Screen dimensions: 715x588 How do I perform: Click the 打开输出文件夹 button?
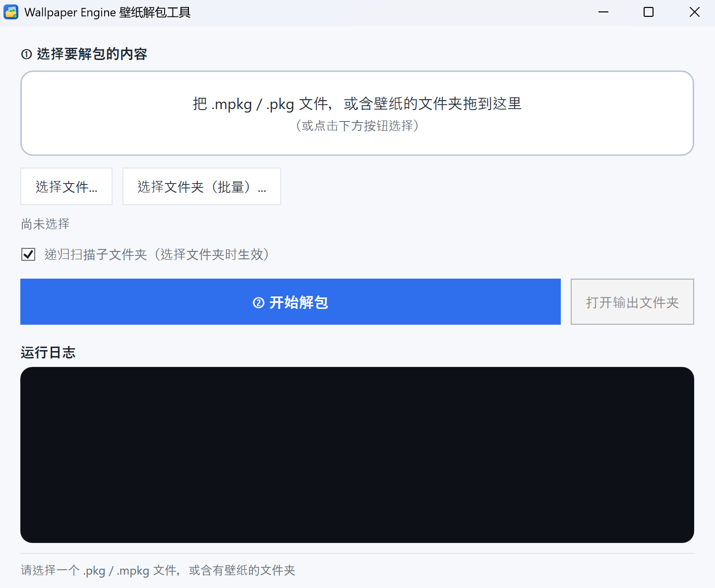632,302
